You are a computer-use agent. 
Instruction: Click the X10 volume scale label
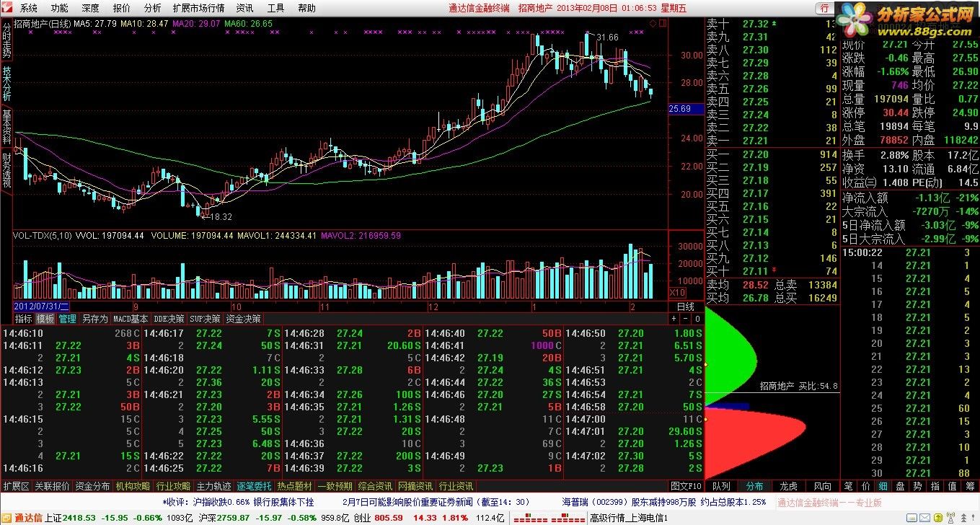point(677,293)
